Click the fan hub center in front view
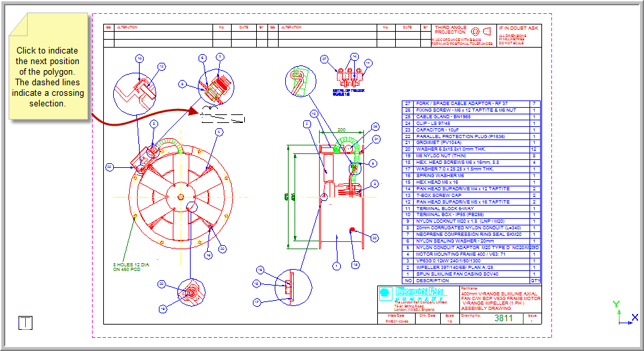The height and width of the screenshot is (351, 644). [x=178, y=196]
